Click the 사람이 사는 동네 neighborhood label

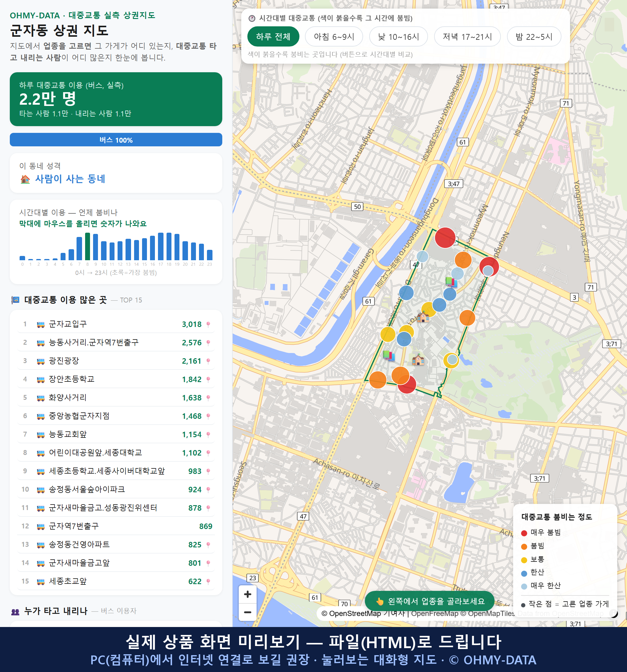(x=70, y=179)
